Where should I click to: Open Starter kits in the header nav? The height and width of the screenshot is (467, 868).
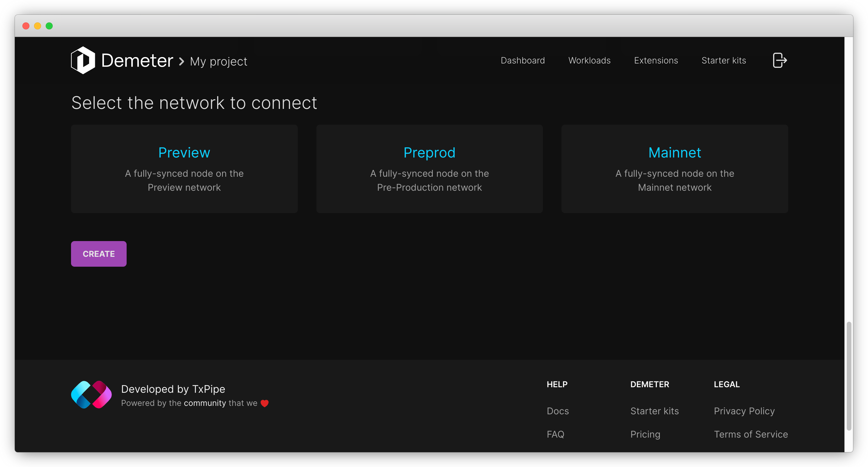[723, 60]
